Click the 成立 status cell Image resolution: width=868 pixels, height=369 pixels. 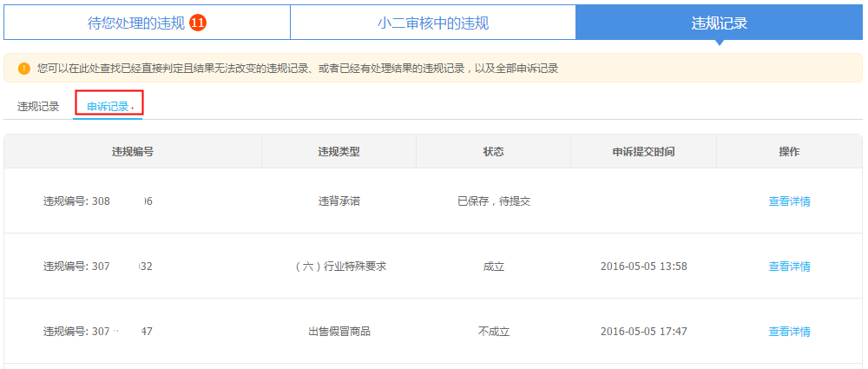click(x=494, y=267)
